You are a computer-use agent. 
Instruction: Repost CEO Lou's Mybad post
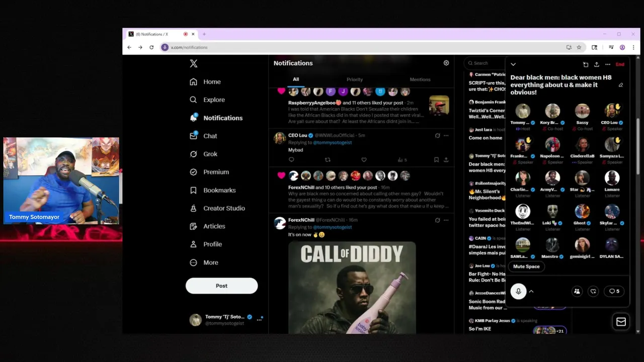(x=328, y=159)
